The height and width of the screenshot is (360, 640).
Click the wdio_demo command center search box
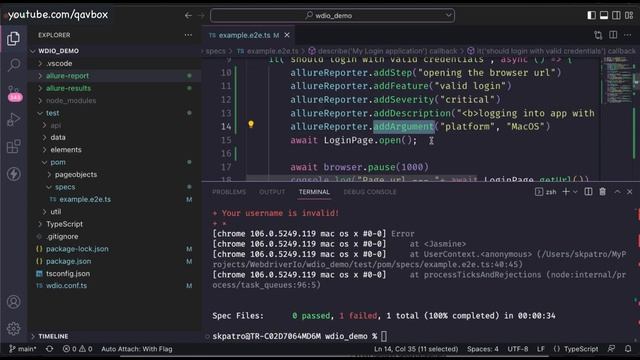tap(332, 16)
